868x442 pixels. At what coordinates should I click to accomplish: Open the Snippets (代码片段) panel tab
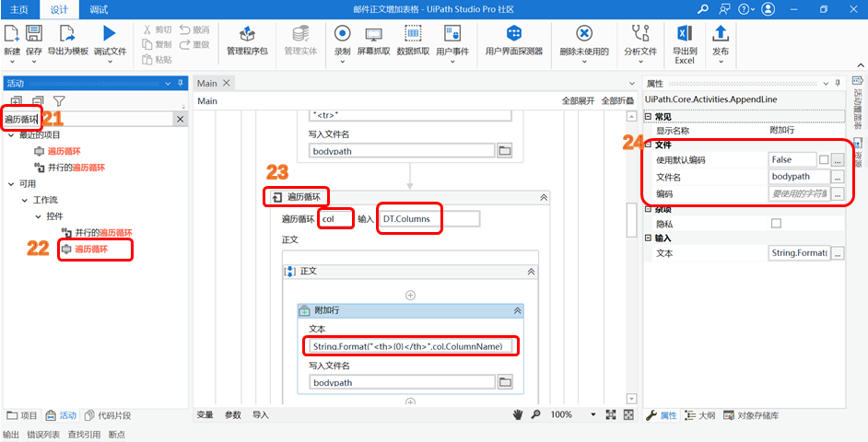[108, 415]
